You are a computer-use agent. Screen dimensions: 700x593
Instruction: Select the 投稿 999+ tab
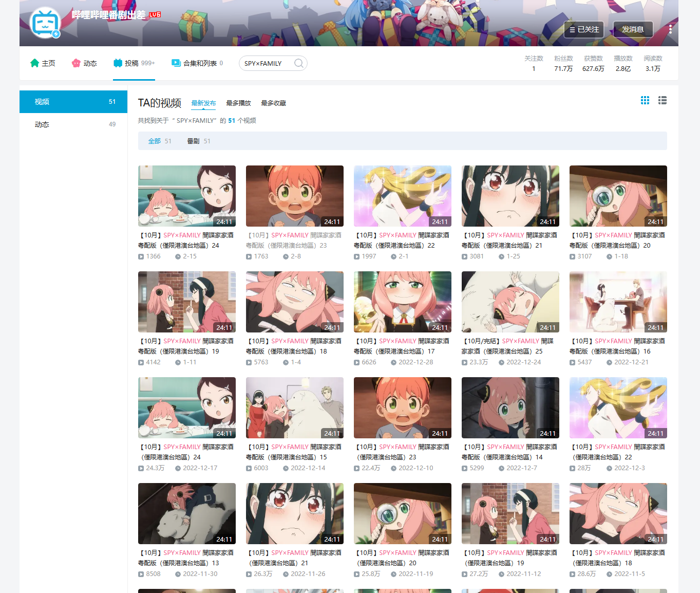(134, 63)
